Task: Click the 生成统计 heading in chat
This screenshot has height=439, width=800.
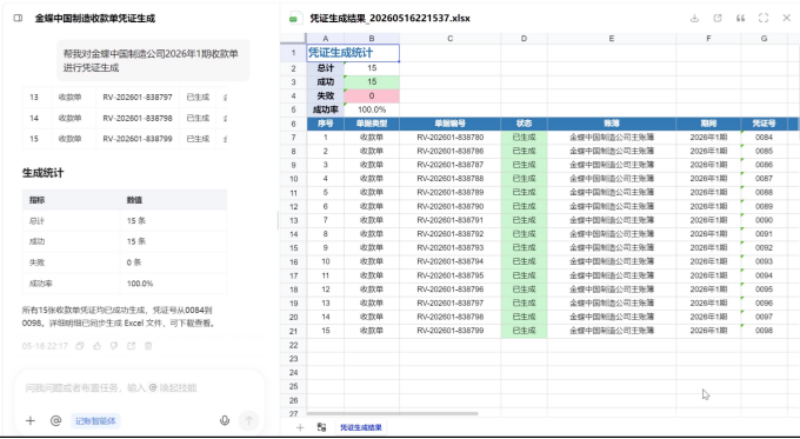Action: pyautogui.click(x=43, y=173)
